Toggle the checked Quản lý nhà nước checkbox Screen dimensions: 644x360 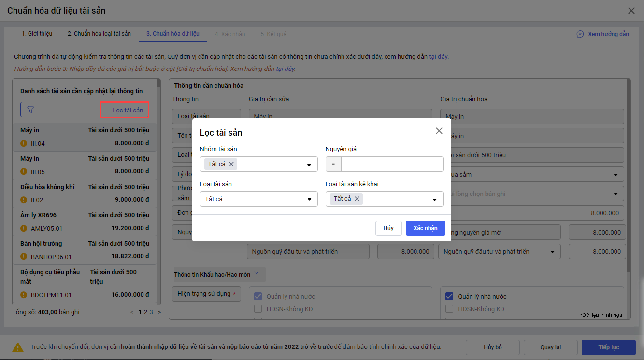click(449, 296)
